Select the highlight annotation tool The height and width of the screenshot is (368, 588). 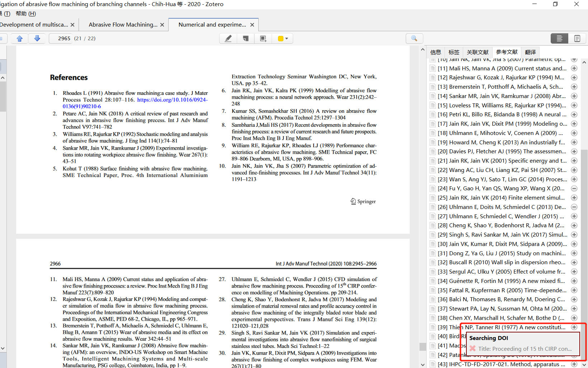coord(228,38)
